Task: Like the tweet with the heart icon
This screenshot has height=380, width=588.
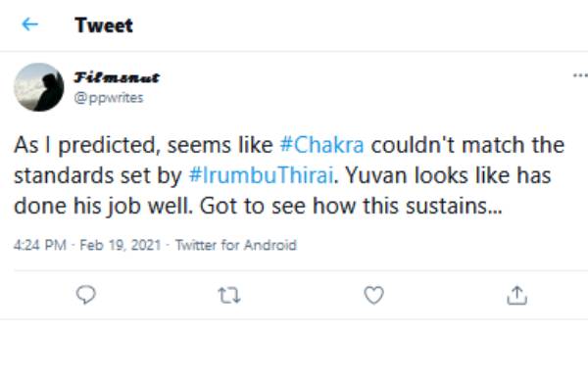Action: coord(374,296)
